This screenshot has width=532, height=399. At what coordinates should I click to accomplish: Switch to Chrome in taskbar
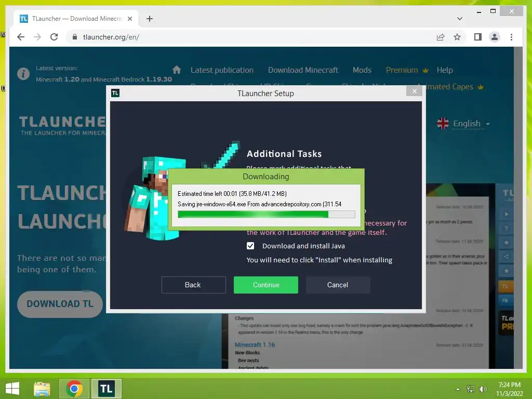click(74, 389)
